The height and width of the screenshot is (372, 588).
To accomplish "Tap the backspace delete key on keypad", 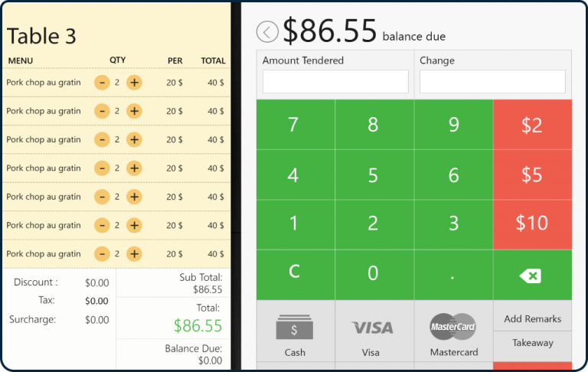I will pos(533,275).
